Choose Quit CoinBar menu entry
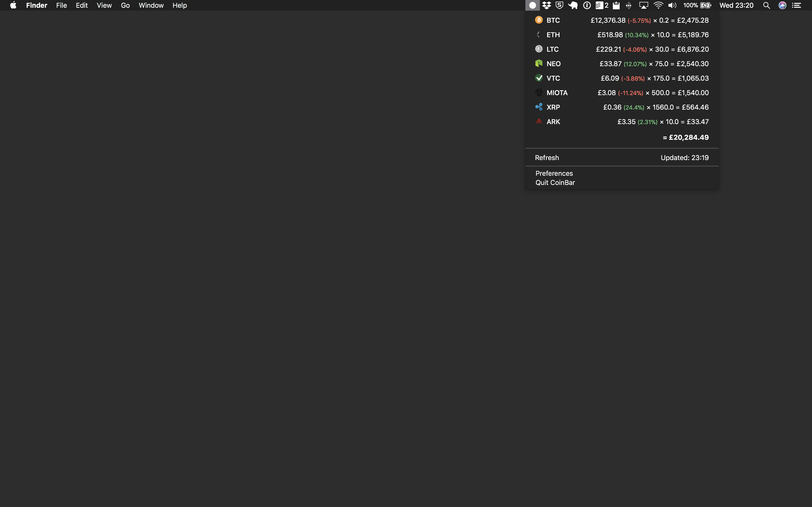This screenshot has height=507, width=812. point(555,183)
